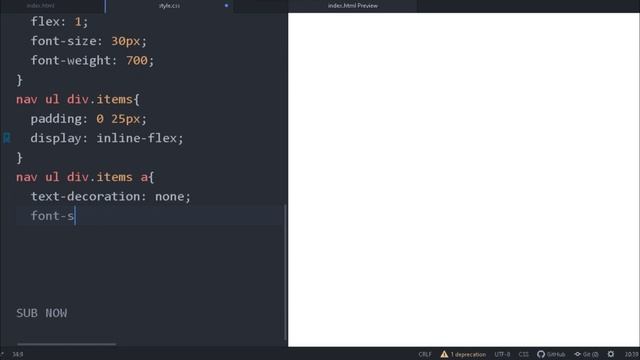Click the '1 deprecation' label text
Image resolution: width=640 pixels, height=360 pixels.
click(x=468, y=354)
